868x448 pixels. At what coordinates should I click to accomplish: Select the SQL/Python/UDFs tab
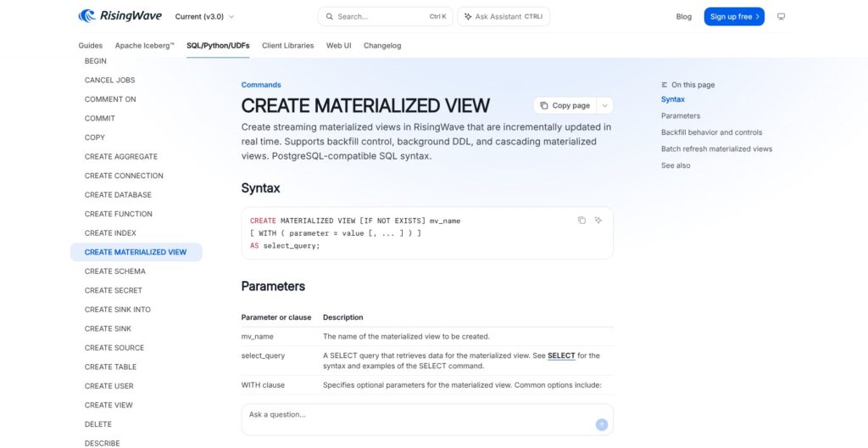[x=218, y=46]
